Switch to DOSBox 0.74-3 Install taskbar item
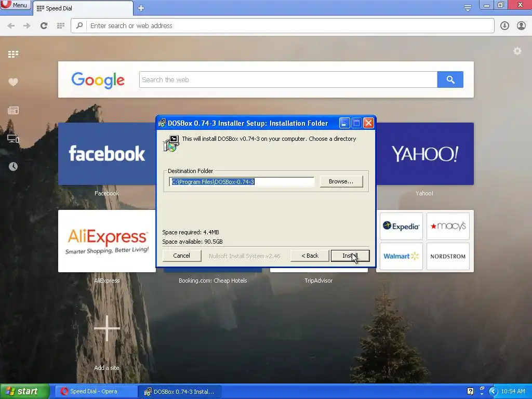This screenshot has height=399, width=532. [x=180, y=392]
